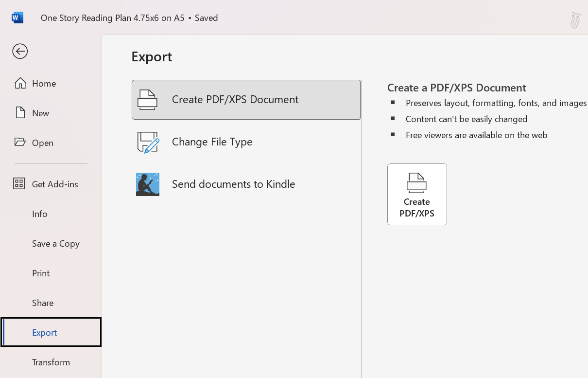588x378 pixels.
Task: Click the back arrow to leave Export view
Action: pos(19,51)
